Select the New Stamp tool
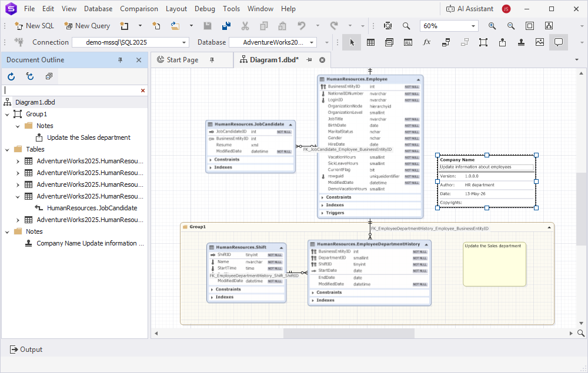588x373 pixels. (x=521, y=42)
